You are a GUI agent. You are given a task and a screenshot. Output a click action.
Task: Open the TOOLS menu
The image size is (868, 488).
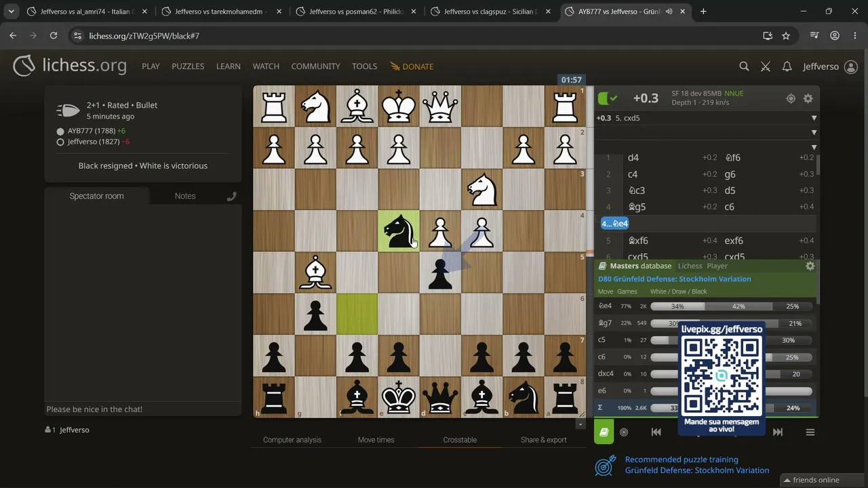tap(364, 66)
